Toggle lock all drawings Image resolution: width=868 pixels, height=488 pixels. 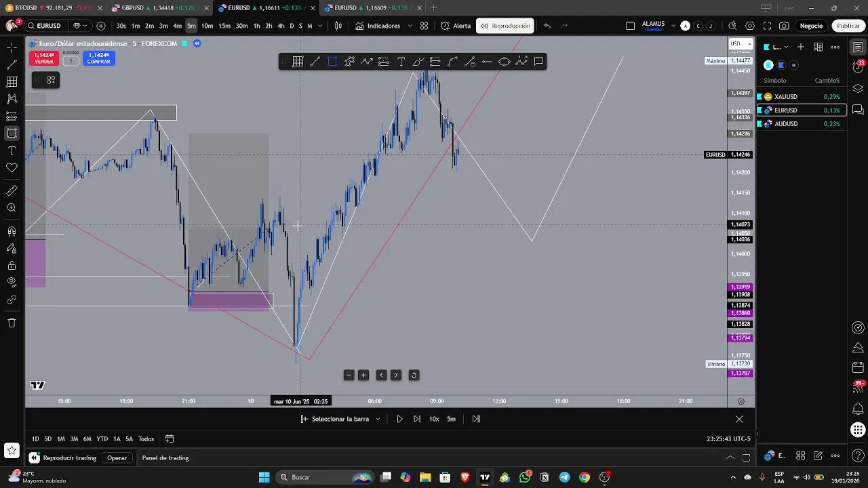[12, 266]
